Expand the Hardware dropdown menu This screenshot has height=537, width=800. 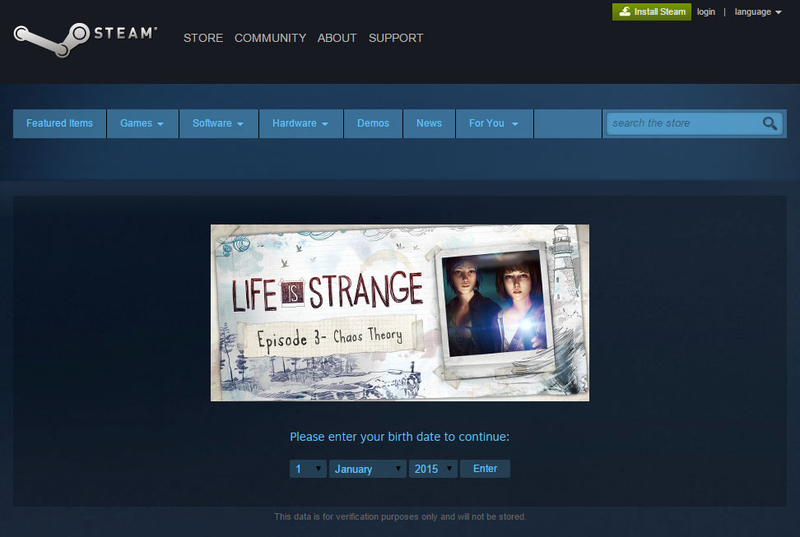click(301, 123)
